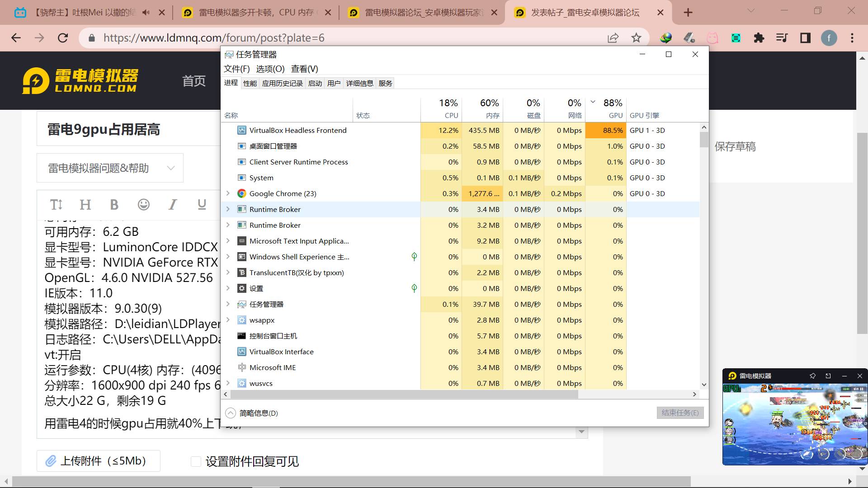868x488 pixels.
Task: Click the text size tool in editor toolbar
Action: tap(56, 205)
